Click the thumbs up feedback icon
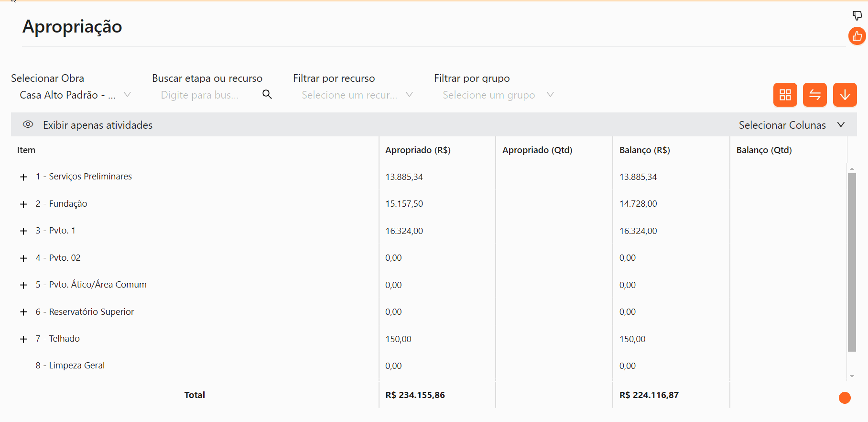Screen dimensions: 868x422 tap(857, 36)
